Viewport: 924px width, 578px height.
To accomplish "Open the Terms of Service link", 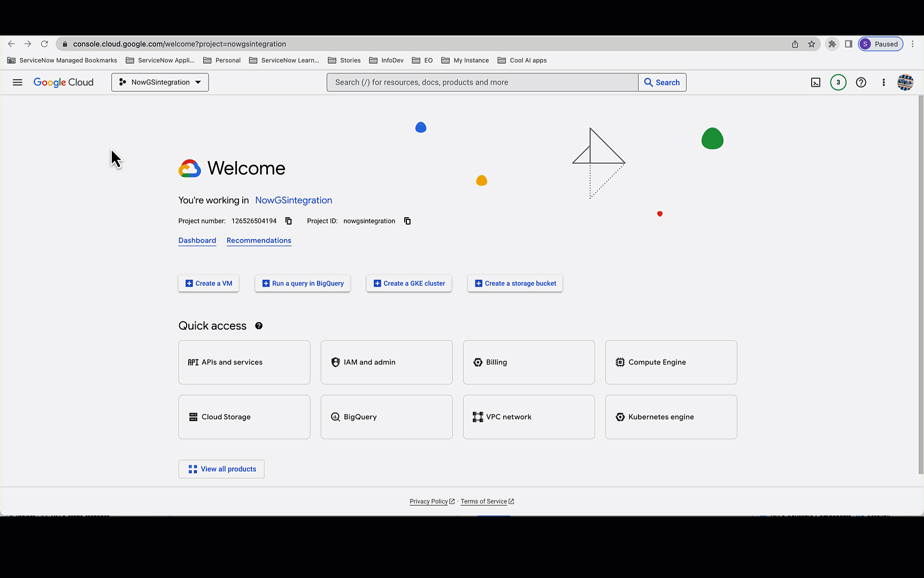I will (487, 501).
